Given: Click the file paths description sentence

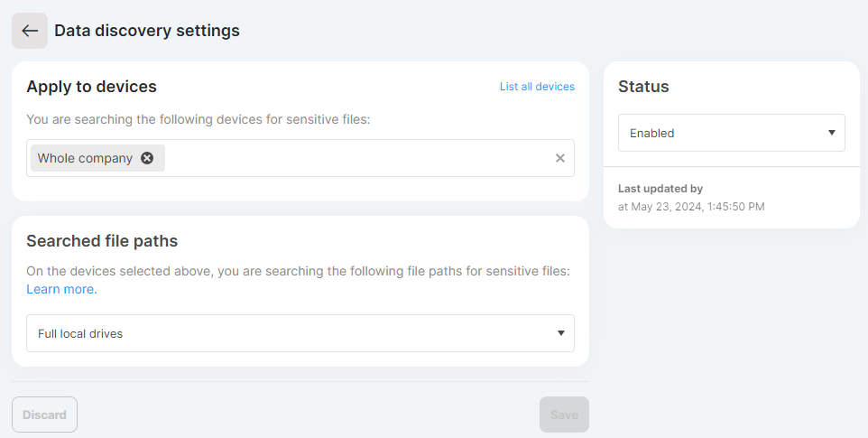Looking at the screenshot, I should click(x=299, y=271).
